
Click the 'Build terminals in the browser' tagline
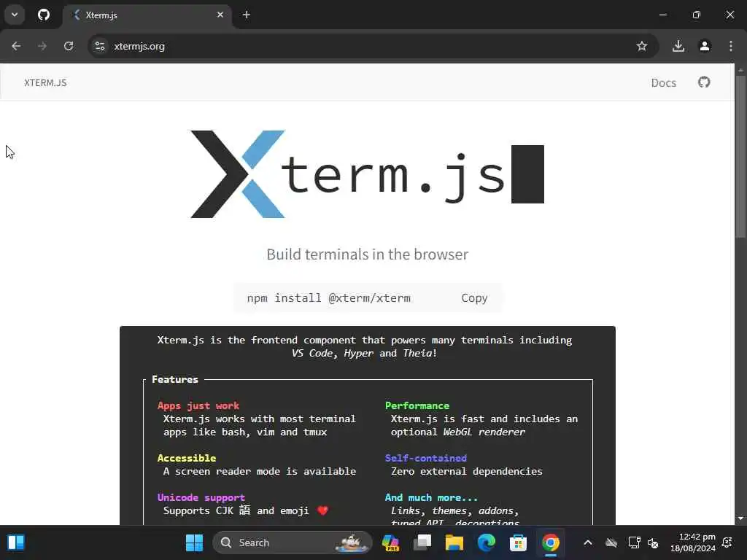pos(368,254)
